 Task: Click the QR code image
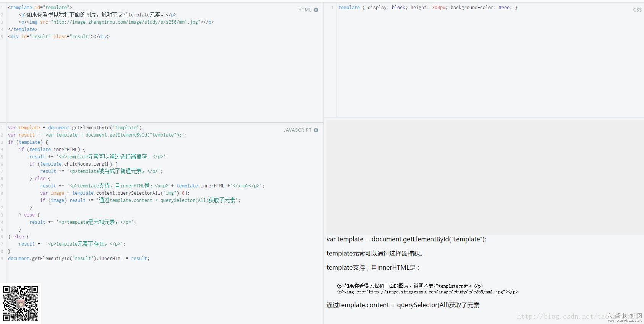point(21,304)
